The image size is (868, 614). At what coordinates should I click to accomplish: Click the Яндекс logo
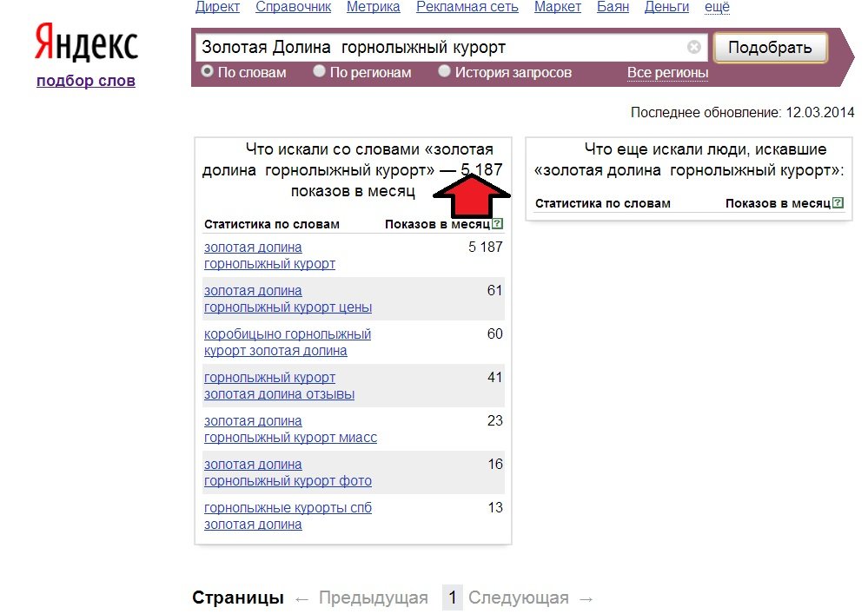tap(86, 42)
